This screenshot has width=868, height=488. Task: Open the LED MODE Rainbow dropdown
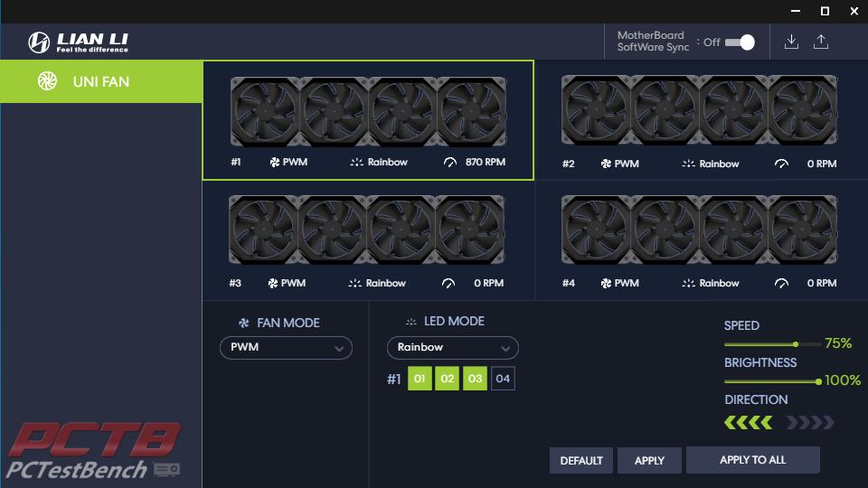tap(453, 347)
